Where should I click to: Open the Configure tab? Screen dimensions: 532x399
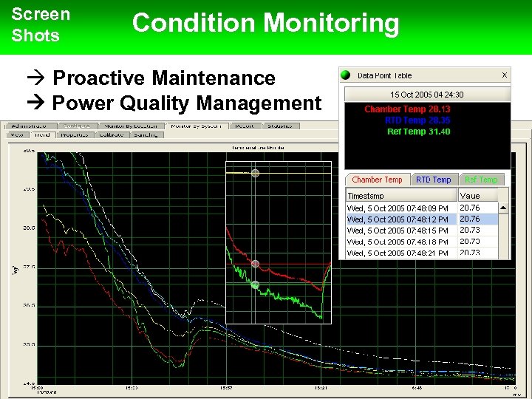(x=78, y=126)
